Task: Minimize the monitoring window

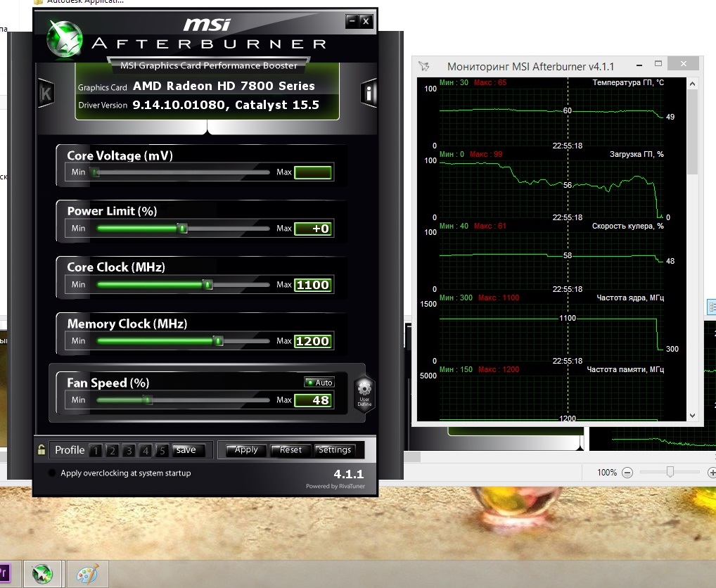Action: click(x=639, y=65)
